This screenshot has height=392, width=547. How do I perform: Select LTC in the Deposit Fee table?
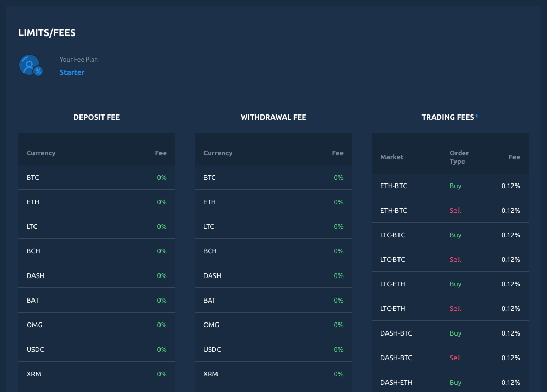(x=32, y=227)
